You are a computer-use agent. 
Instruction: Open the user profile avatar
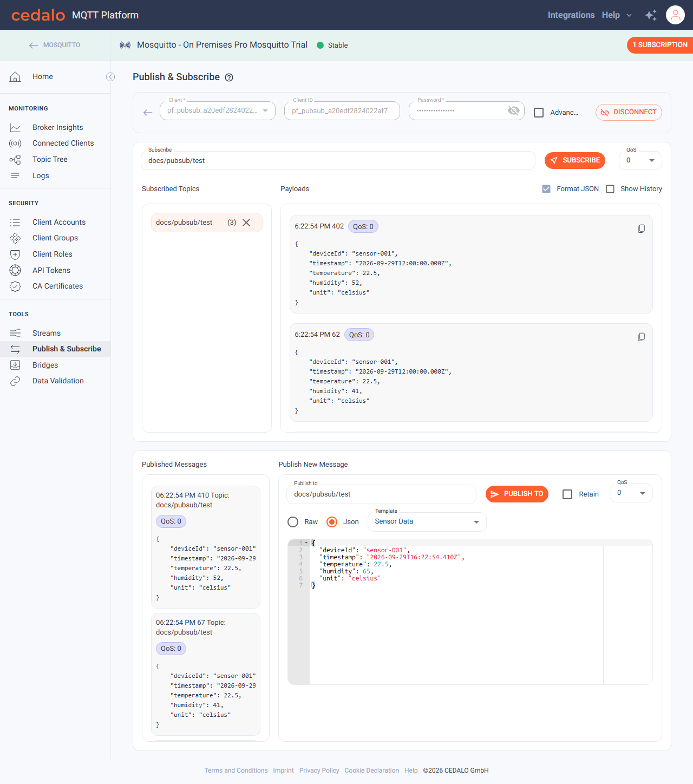(x=675, y=15)
